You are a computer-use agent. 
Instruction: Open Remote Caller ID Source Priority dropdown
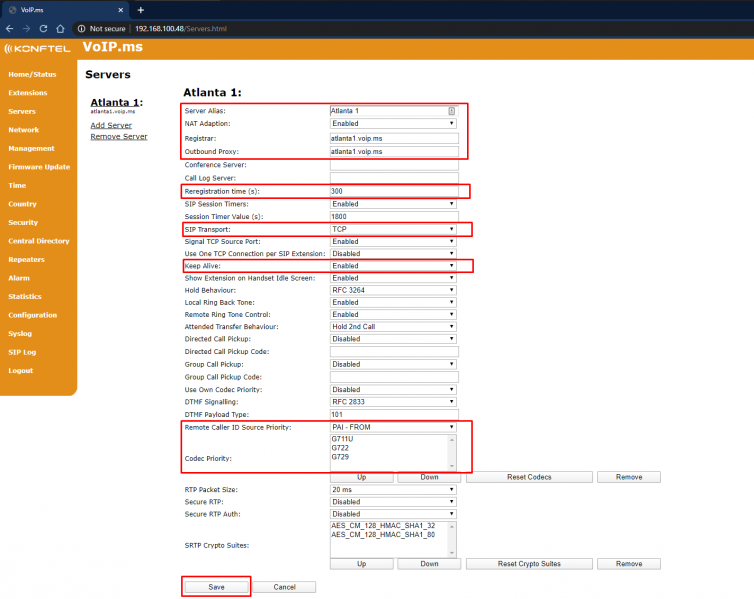(393, 427)
